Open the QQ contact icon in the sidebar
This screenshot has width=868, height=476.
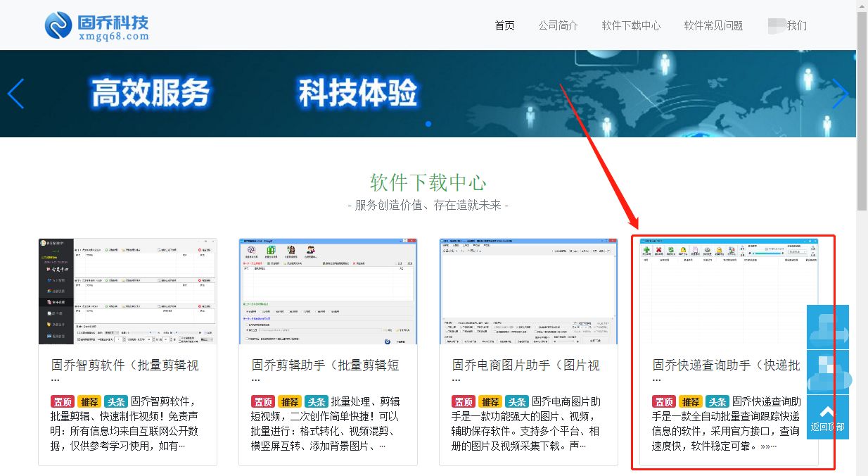point(828,327)
